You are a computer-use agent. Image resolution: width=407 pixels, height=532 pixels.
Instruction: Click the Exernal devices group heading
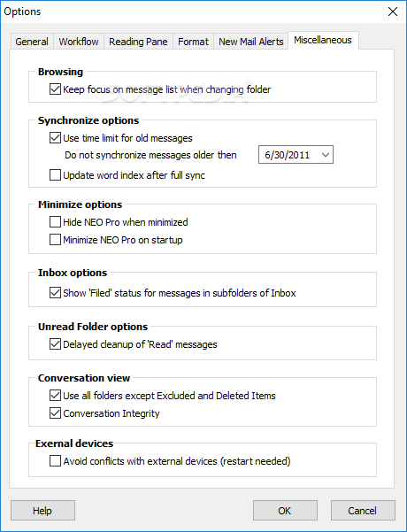click(x=74, y=443)
